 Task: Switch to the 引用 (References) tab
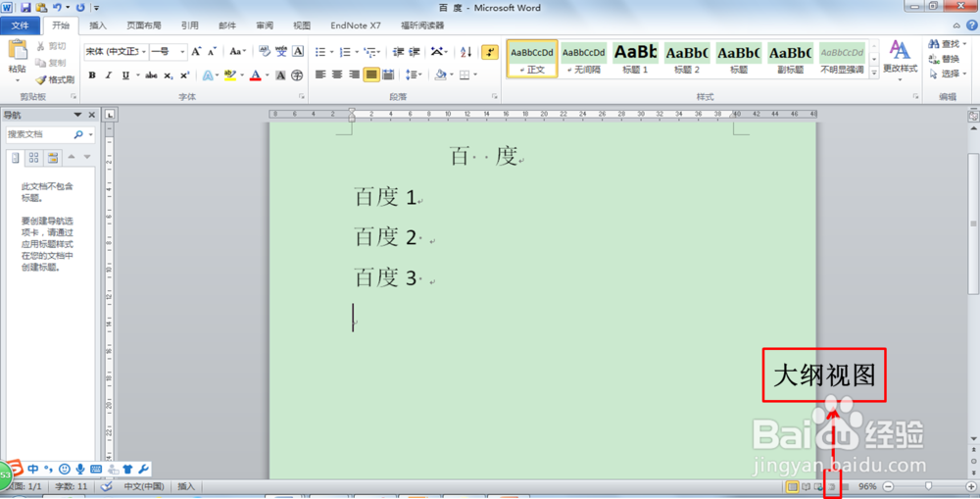[190, 25]
